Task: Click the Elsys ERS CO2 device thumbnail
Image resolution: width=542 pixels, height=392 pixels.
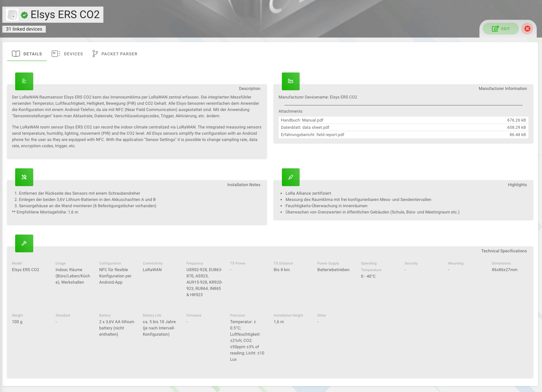Action: point(13,14)
